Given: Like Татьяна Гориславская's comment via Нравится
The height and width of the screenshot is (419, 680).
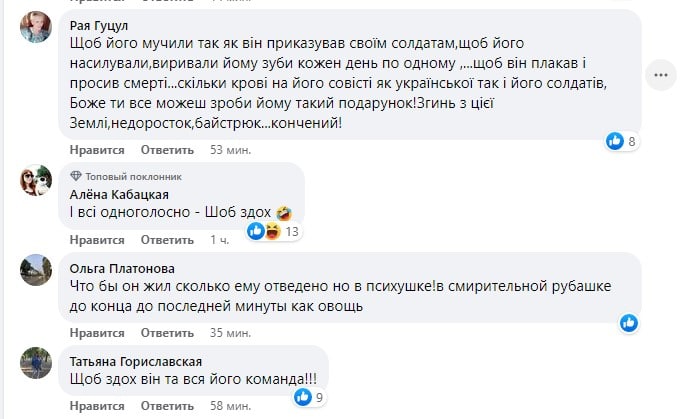Looking at the screenshot, I should 98,406.
